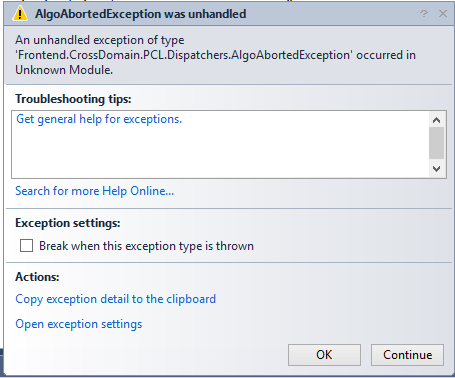Open Get general help for exceptions link
This screenshot has width=455, height=378.
click(x=99, y=119)
